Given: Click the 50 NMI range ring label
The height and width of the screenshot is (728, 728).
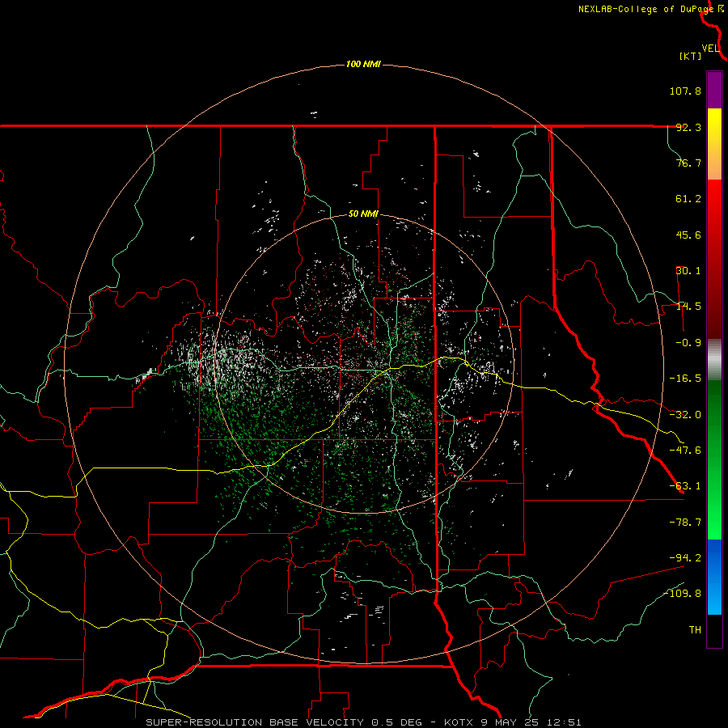Looking at the screenshot, I should 363,214.
